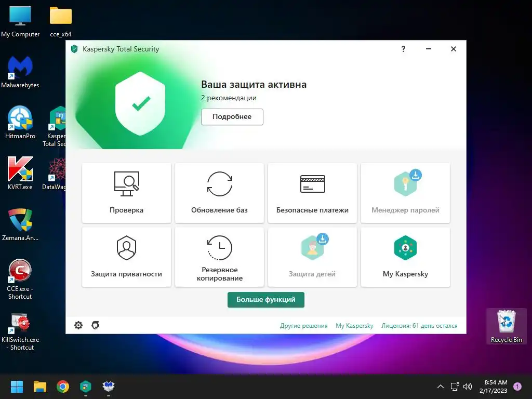Open File Explorer from taskbar
The width and height of the screenshot is (532, 399).
click(x=39, y=387)
